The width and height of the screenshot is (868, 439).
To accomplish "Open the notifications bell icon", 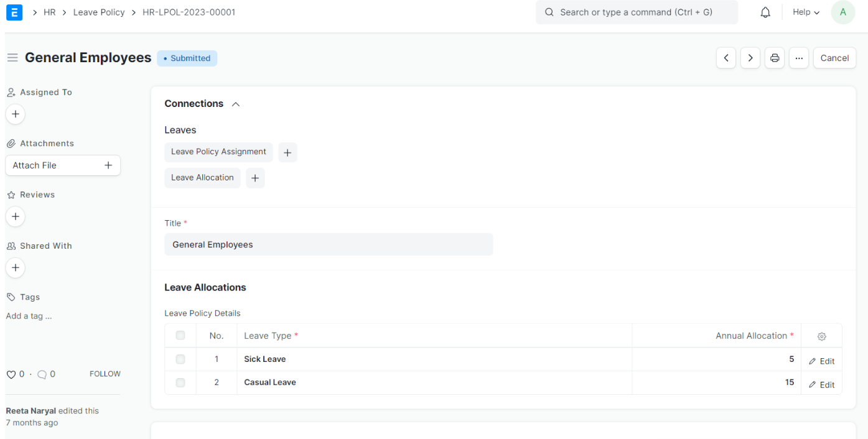I will click(x=765, y=12).
